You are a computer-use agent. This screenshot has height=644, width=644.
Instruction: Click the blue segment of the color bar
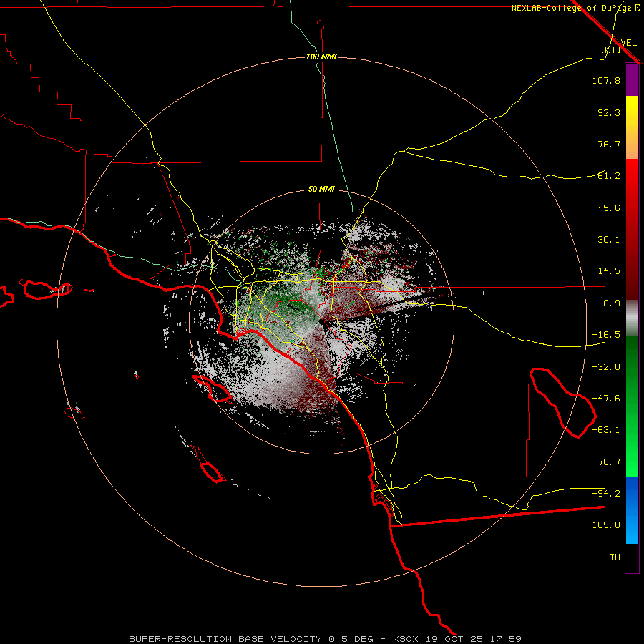[x=632, y=510]
